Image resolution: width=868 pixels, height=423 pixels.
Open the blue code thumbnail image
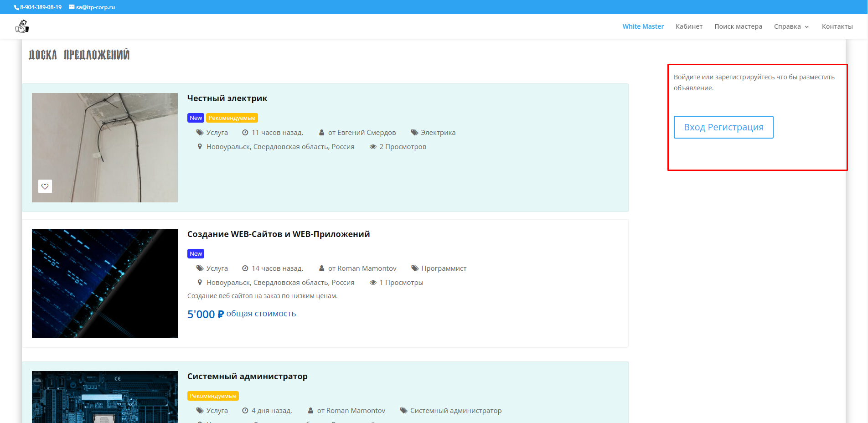(105, 284)
